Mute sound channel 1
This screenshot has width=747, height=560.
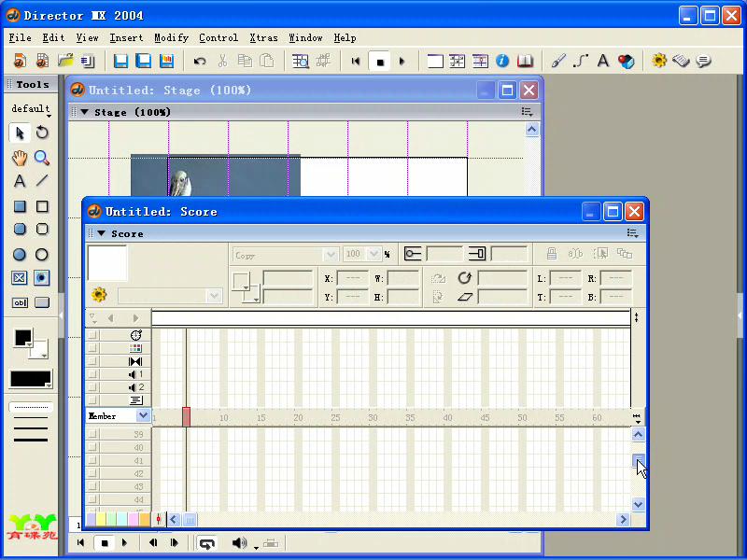pyautogui.click(x=92, y=374)
